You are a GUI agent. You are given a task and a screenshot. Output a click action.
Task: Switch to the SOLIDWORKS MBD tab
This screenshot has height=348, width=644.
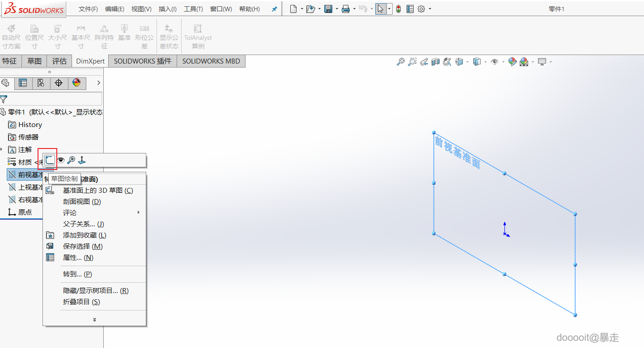(211, 61)
